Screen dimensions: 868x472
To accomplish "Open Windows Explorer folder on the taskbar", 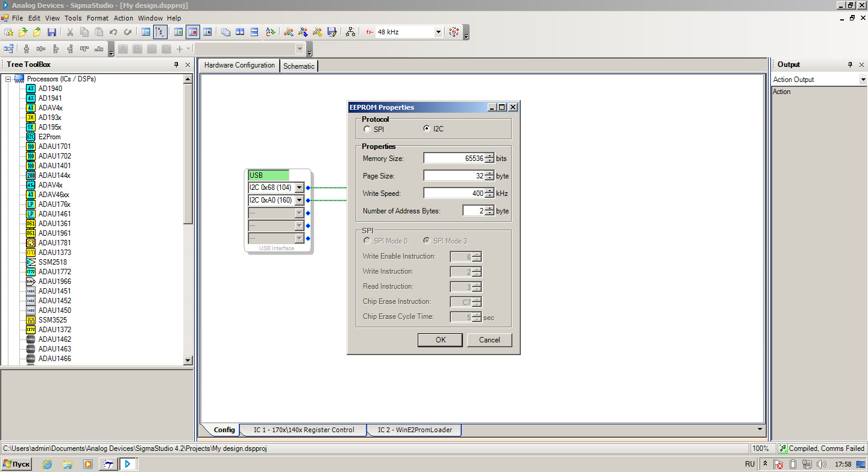I will [x=68, y=464].
